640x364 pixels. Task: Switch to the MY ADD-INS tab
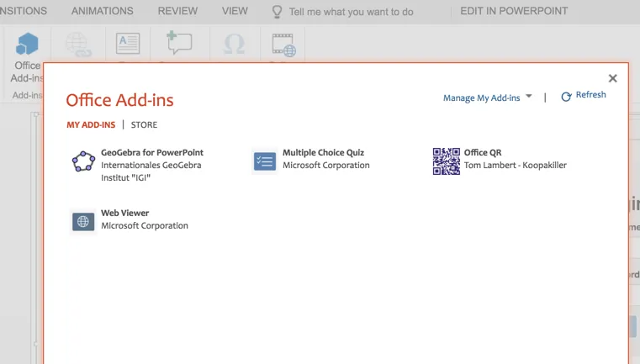click(x=91, y=125)
